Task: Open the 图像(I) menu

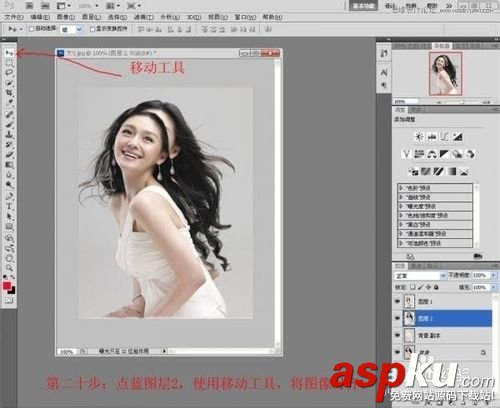Action: pyautogui.click(x=66, y=17)
